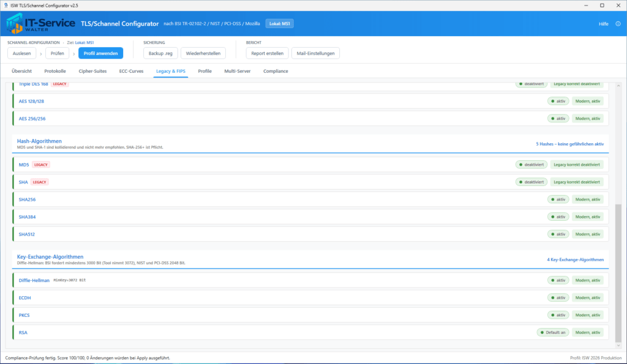Screen dimensions: 627x364
Task: Open the Hilfe link in the header
Action: [x=603, y=24]
